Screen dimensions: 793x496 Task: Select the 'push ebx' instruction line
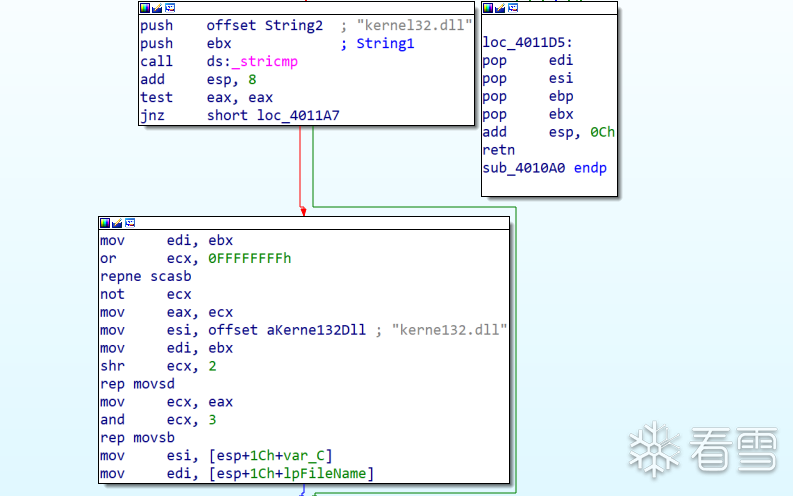186,43
